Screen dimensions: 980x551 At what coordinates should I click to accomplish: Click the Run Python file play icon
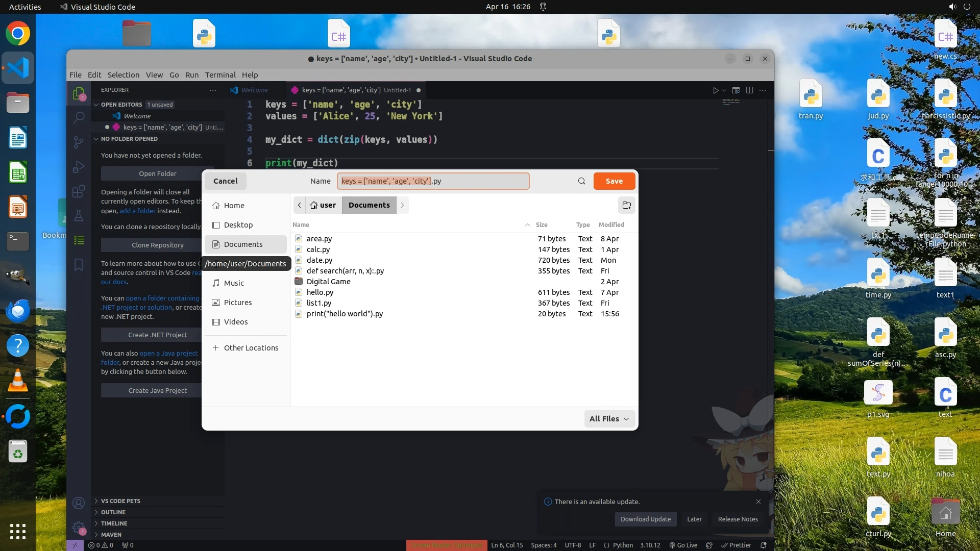[715, 90]
